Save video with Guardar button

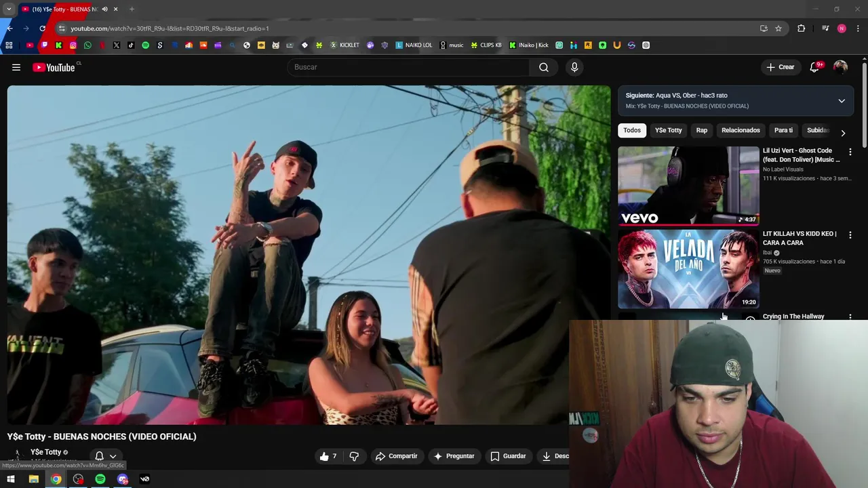pyautogui.click(x=509, y=456)
